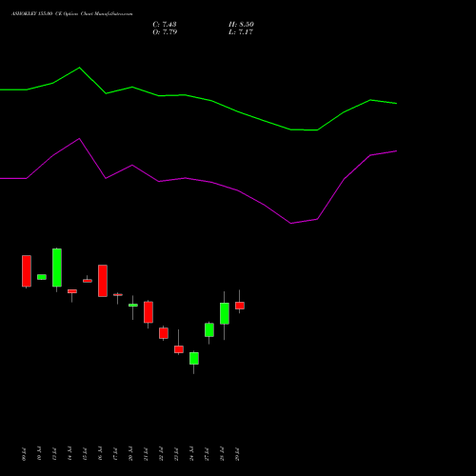The width and height of the screenshot is (476, 476).
Task: Click the 29 Jul date label
Action: (x=238, y=454)
